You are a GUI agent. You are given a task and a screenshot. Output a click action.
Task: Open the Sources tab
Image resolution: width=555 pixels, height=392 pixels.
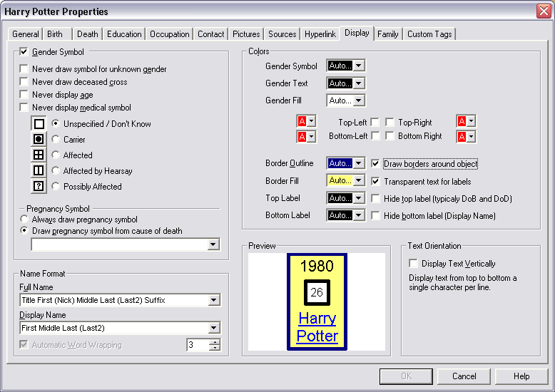(282, 34)
